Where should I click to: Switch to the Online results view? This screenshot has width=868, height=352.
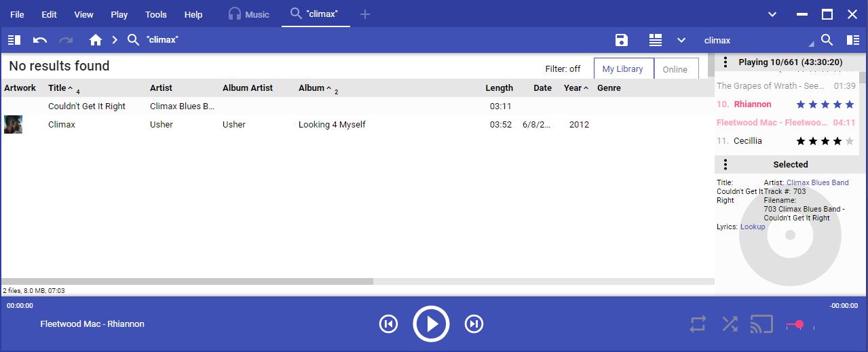point(675,69)
